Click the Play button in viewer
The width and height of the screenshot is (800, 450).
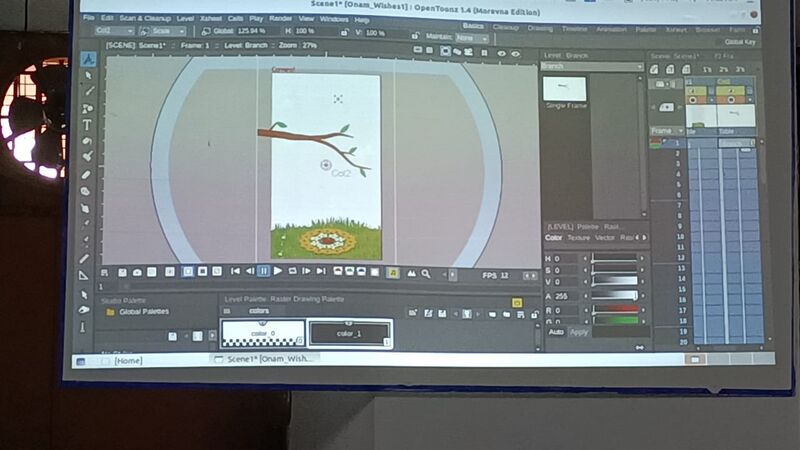(278, 271)
